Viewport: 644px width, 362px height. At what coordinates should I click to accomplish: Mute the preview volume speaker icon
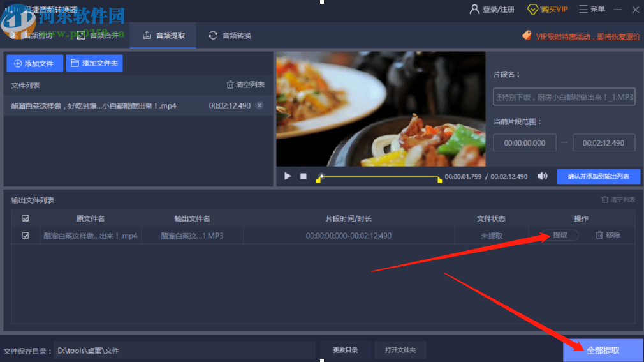(x=542, y=176)
